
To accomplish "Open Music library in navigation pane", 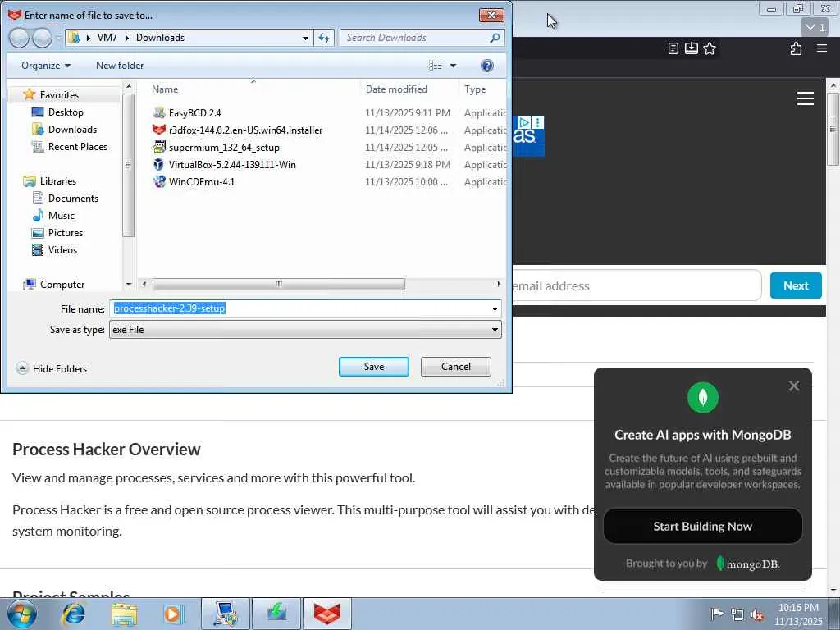I will tap(61, 216).
